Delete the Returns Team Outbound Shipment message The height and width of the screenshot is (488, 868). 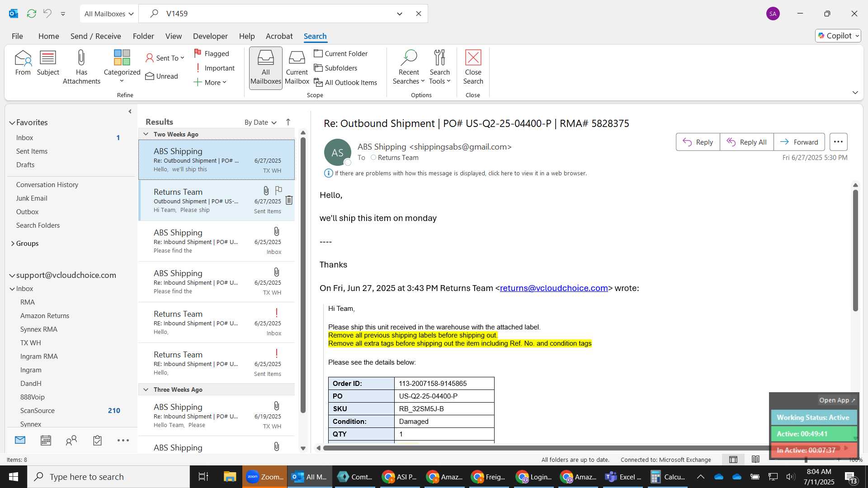pyautogui.click(x=289, y=200)
